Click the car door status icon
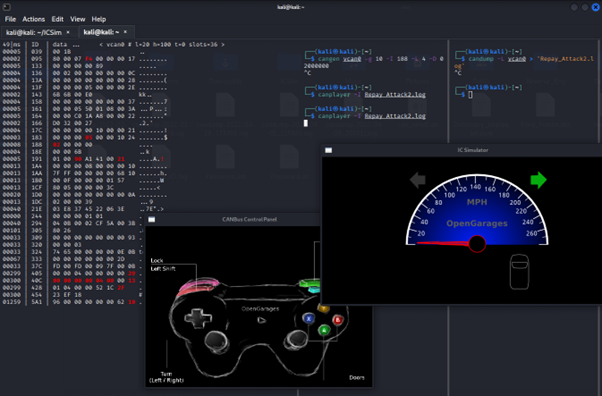 [x=519, y=272]
